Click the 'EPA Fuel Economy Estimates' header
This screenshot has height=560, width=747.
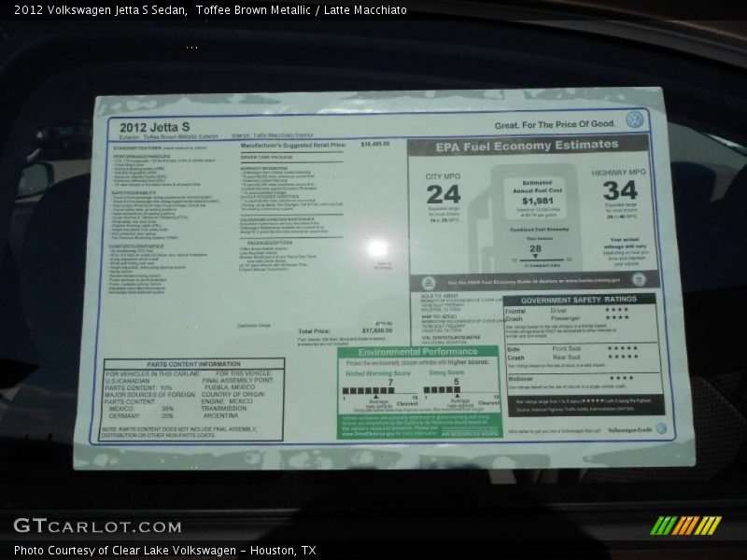click(527, 146)
